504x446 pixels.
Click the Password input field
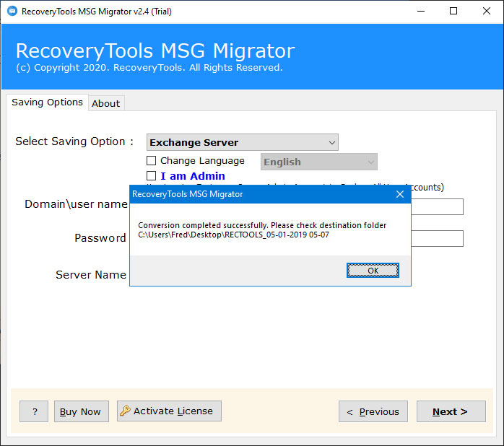click(437, 238)
